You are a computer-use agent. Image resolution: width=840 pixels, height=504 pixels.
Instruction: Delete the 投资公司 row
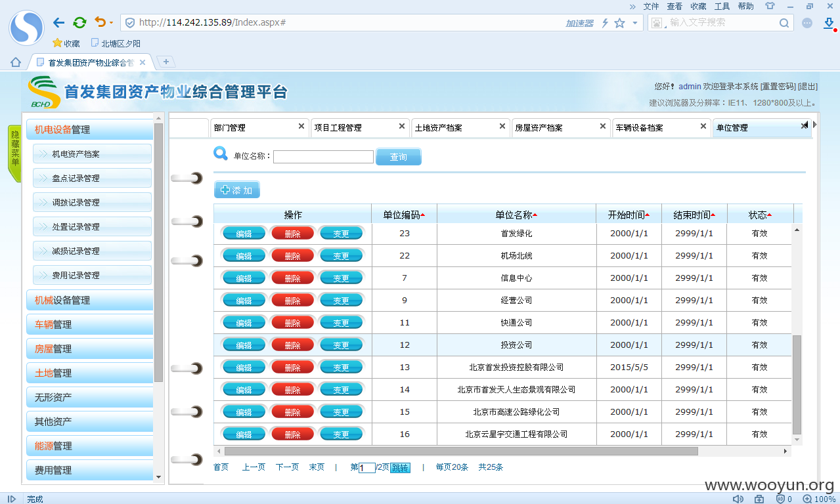292,345
